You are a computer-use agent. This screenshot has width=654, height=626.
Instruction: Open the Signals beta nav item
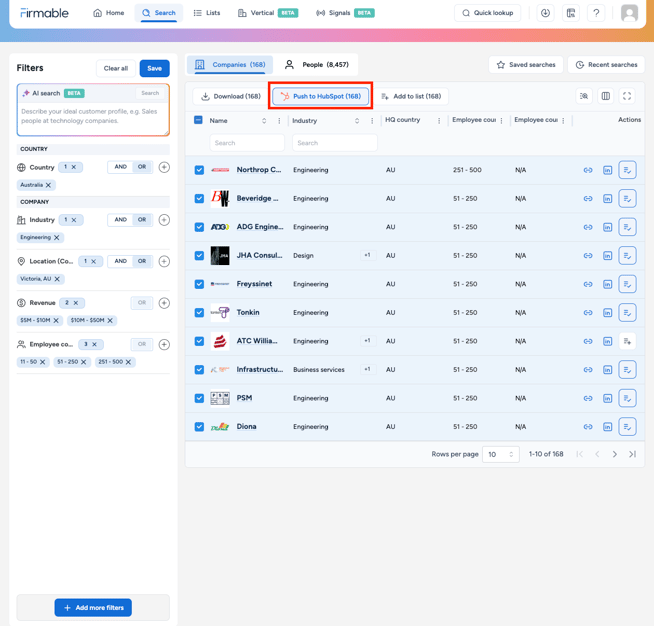coord(345,13)
